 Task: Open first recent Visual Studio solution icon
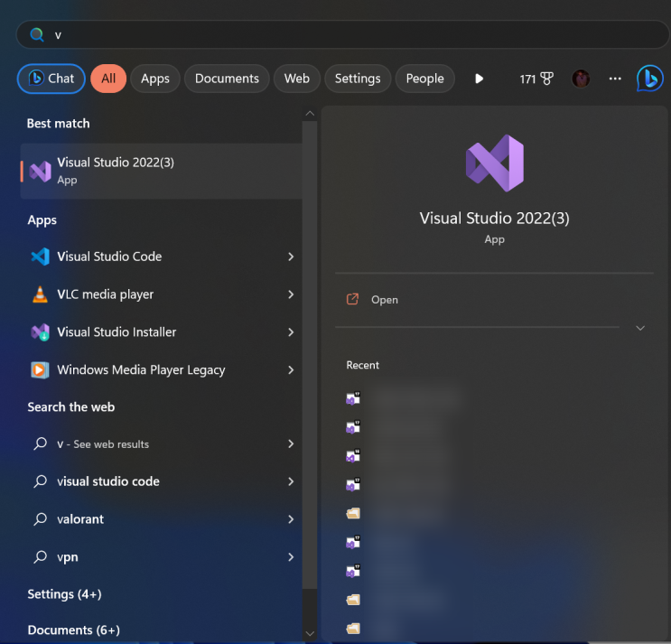pyautogui.click(x=353, y=398)
